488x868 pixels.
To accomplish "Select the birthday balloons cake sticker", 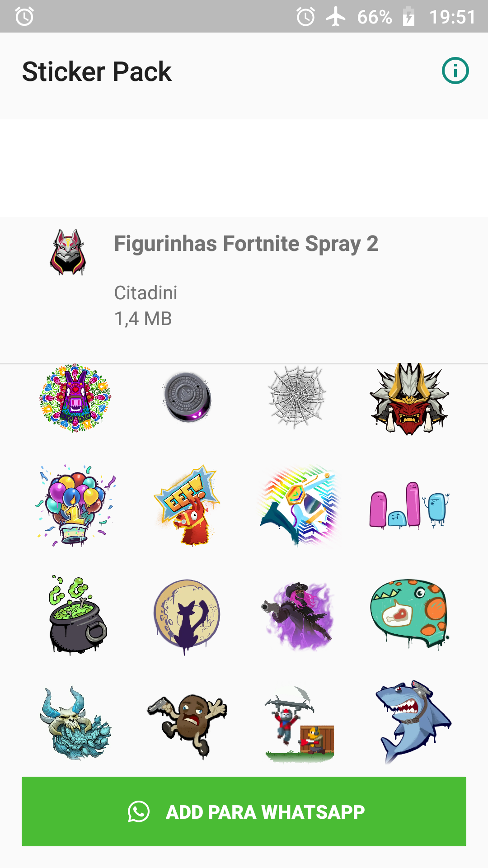I will 75,505.
